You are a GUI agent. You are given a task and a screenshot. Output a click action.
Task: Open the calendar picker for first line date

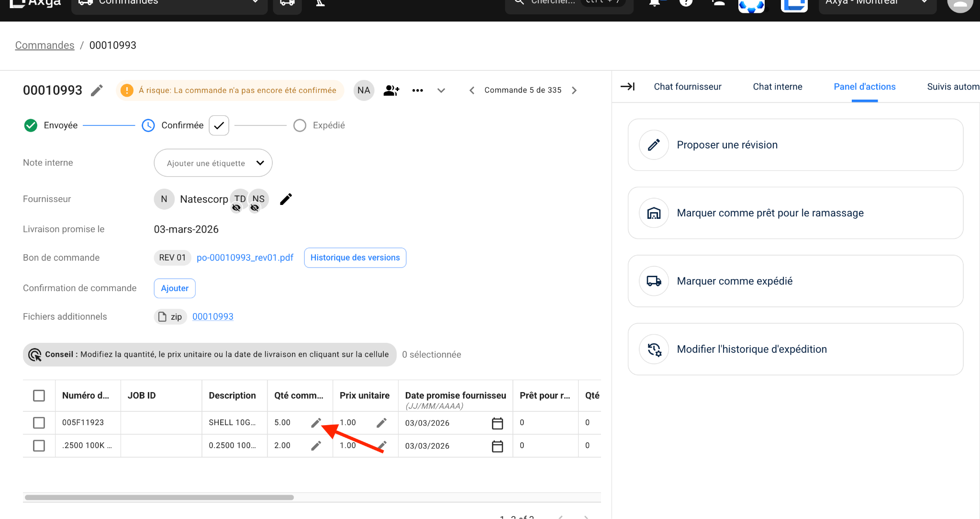pos(498,423)
